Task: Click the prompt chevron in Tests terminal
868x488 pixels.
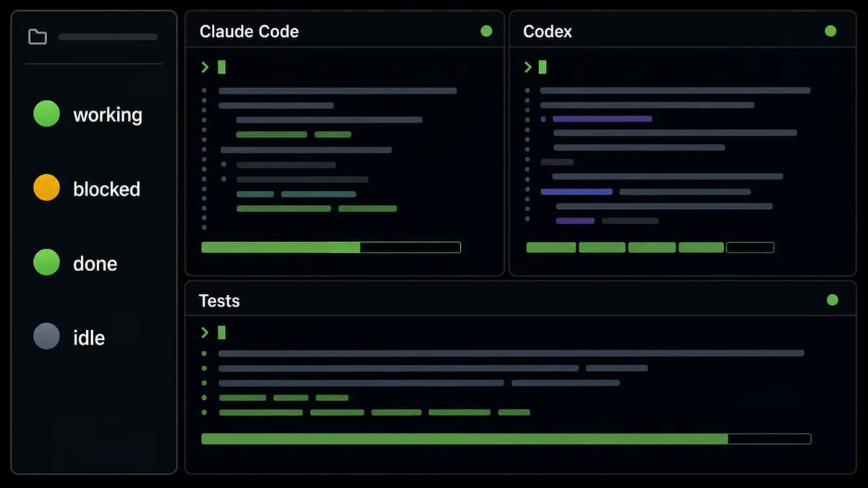Action: point(205,333)
